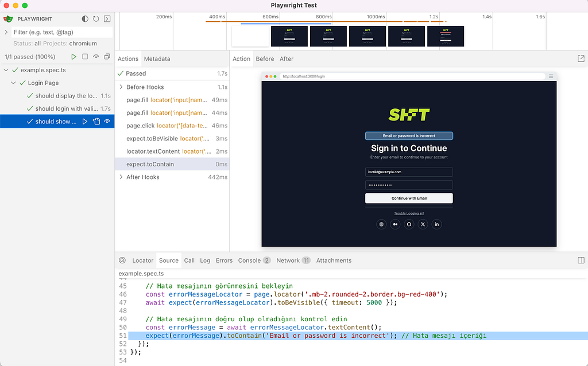
Task: Toggle watch all eye icon in toolbar
Action: point(96,57)
